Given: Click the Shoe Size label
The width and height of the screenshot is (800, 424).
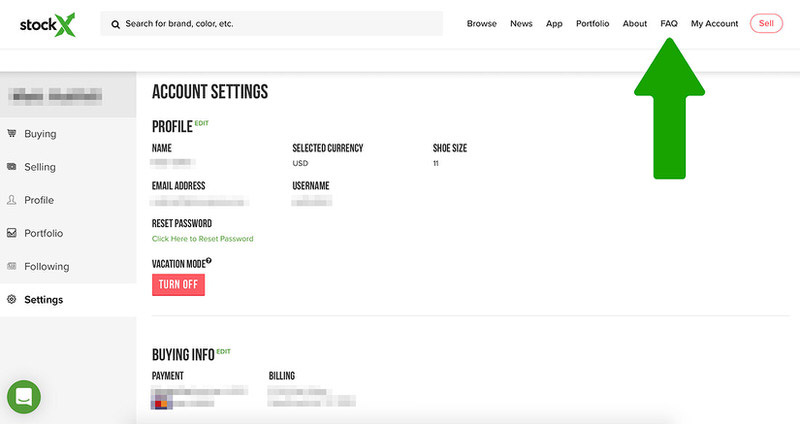Looking at the screenshot, I should (449, 148).
